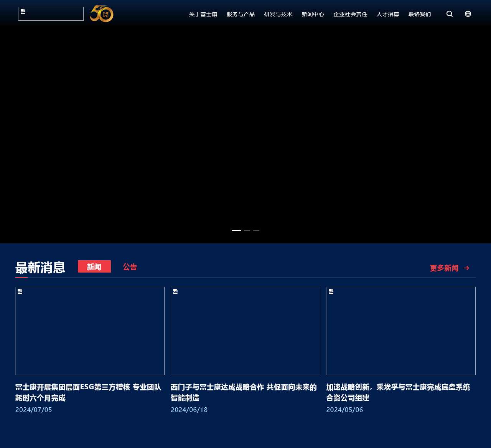This screenshot has height=448, width=491.
Task: Open the 更多新闻 link
Action: click(444, 268)
